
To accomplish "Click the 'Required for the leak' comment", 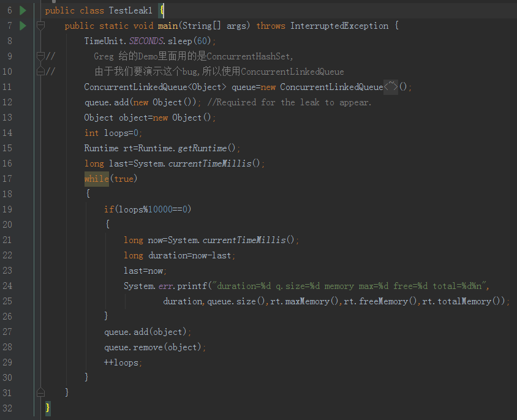I will 289,102.
